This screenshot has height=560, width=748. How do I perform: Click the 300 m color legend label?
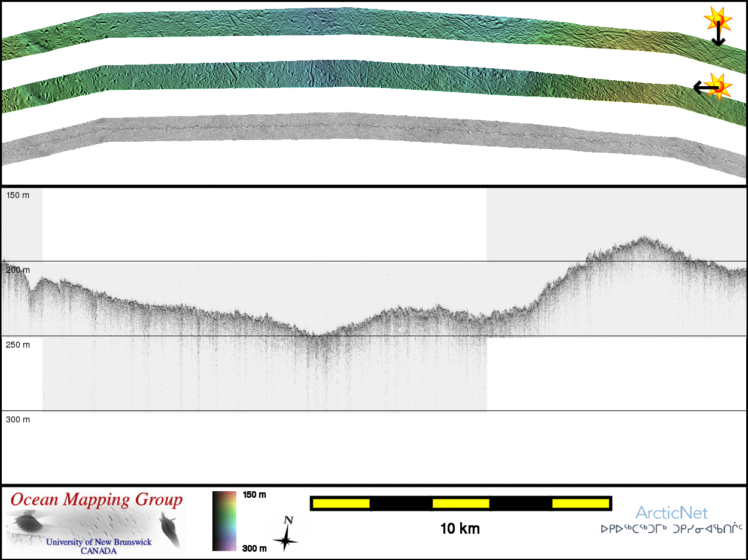(x=254, y=547)
